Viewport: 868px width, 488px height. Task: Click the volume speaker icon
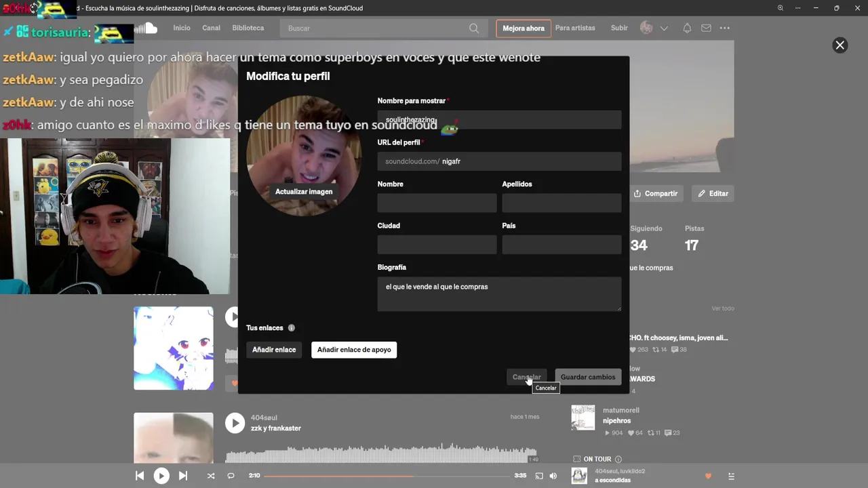553,476
